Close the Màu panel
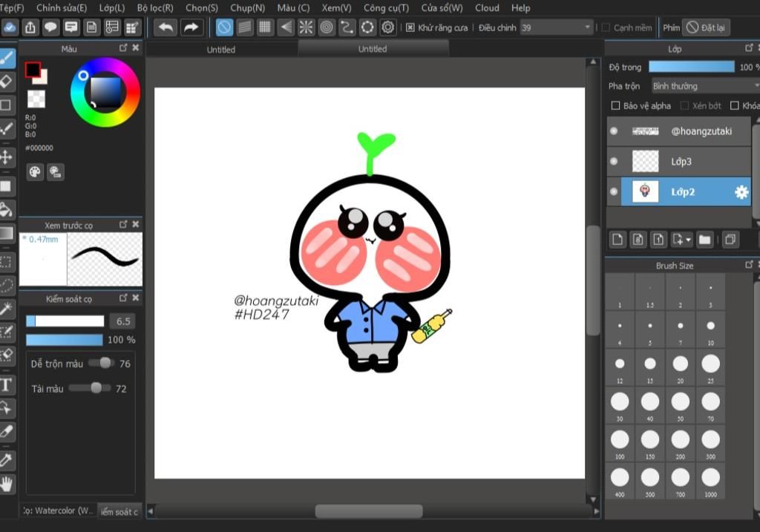 136,48
